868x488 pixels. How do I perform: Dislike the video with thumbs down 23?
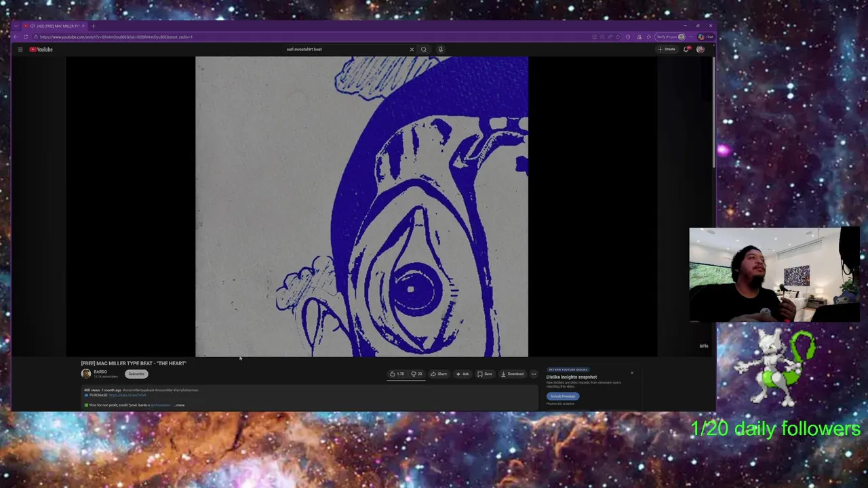(416, 374)
